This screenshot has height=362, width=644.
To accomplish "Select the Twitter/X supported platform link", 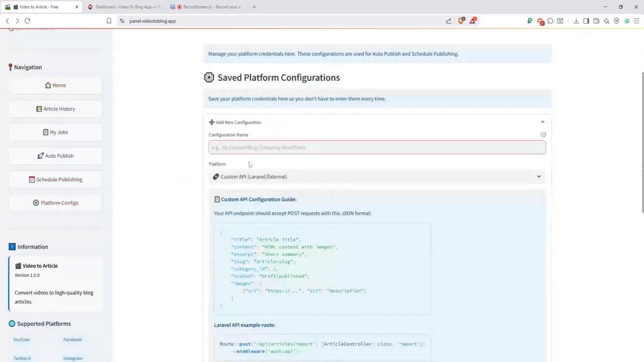I will [x=22, y=358].
